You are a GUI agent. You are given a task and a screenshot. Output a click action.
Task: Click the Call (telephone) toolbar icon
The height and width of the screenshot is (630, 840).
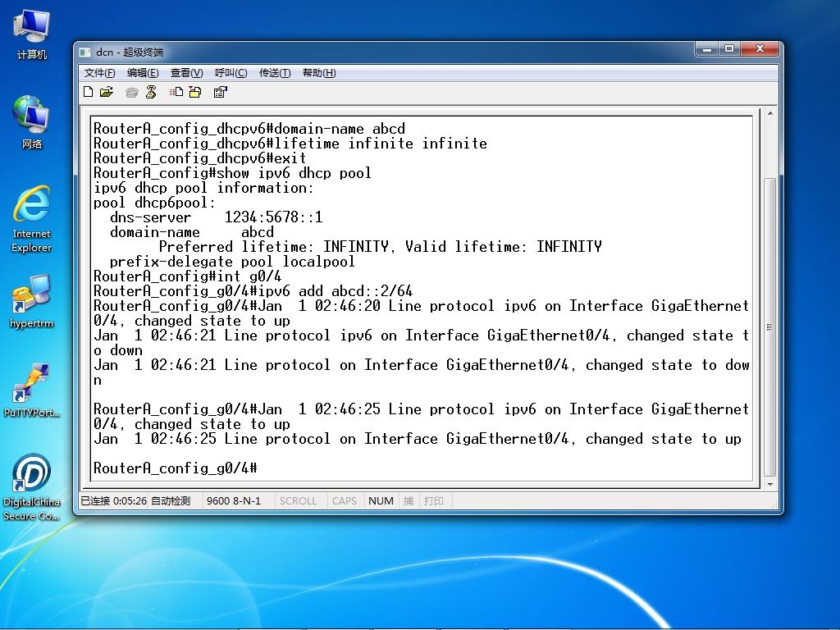point(132,93)
